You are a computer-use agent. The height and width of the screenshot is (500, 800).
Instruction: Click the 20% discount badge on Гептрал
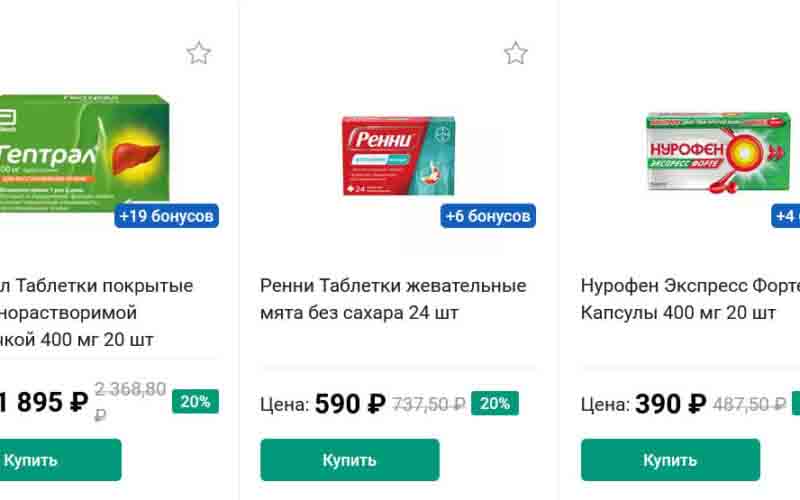(195, 402)
